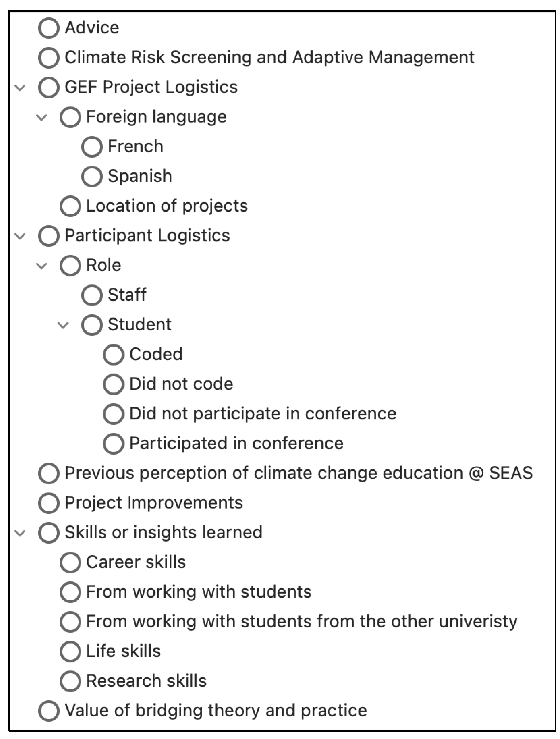The height and width of the screenshot is (739, 560).
Task: Click the circle beside Career skills
Action: [70, 562]
